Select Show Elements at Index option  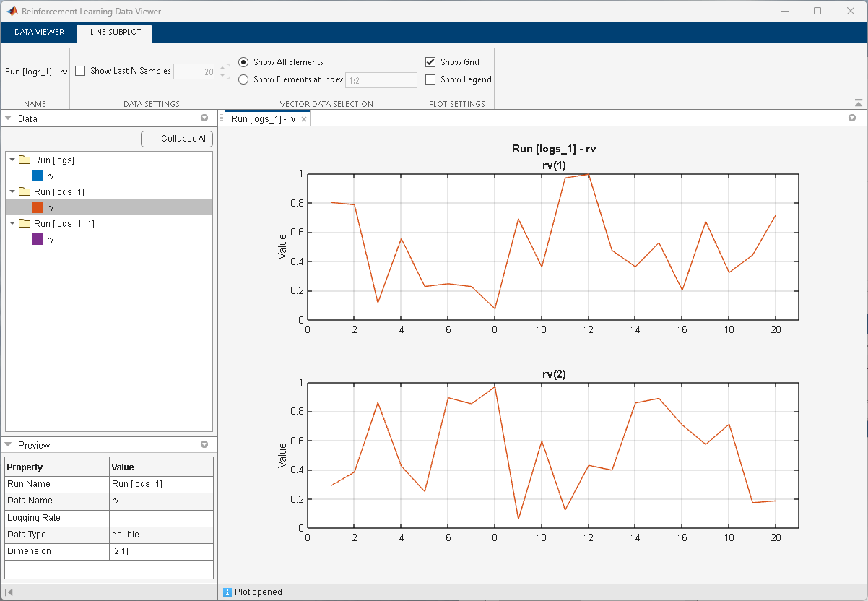(x=243, y=79)
